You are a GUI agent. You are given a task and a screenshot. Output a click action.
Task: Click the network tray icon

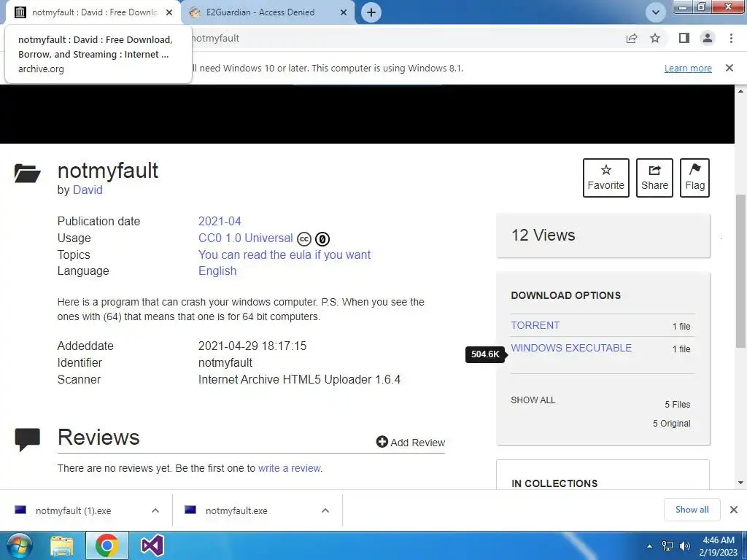click(667, 546)
